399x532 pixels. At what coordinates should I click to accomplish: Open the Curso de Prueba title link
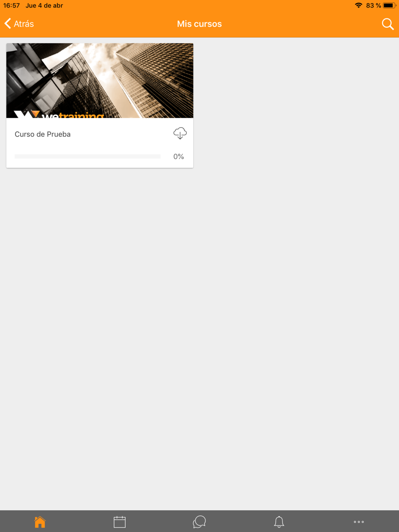[x=43, y=134]
